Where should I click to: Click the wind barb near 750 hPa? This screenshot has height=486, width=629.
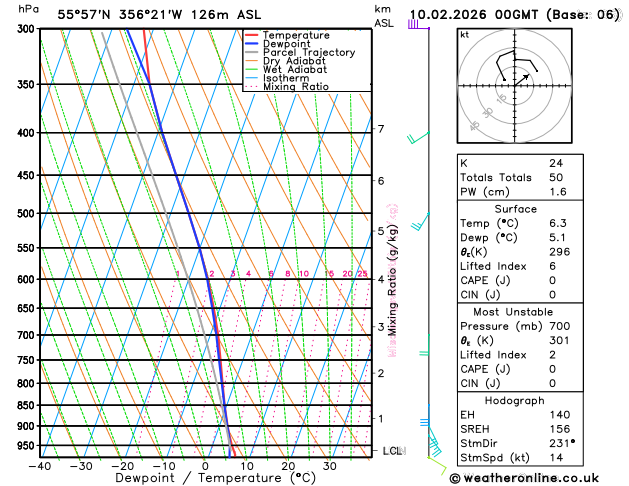pos(425,346)
